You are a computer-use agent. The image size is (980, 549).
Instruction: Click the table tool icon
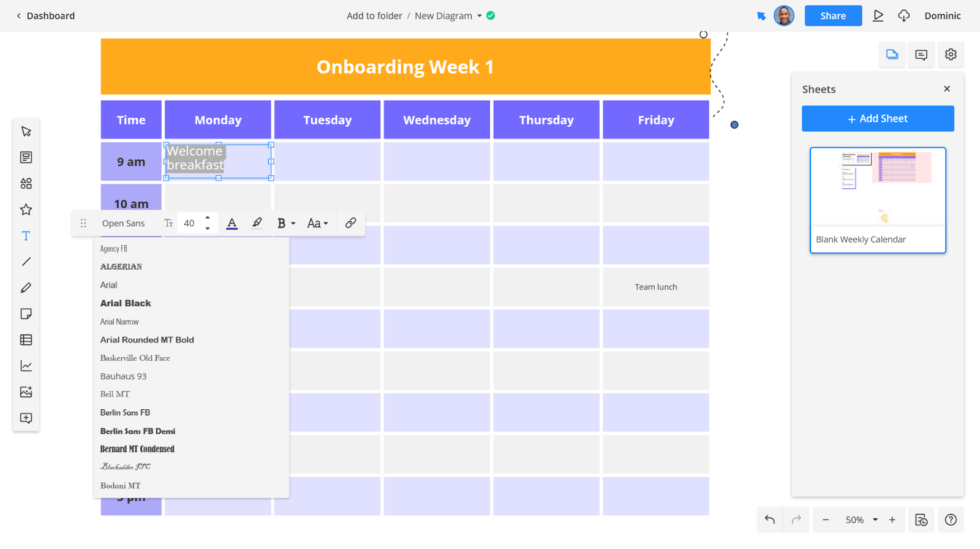click(x=26, y=340)
